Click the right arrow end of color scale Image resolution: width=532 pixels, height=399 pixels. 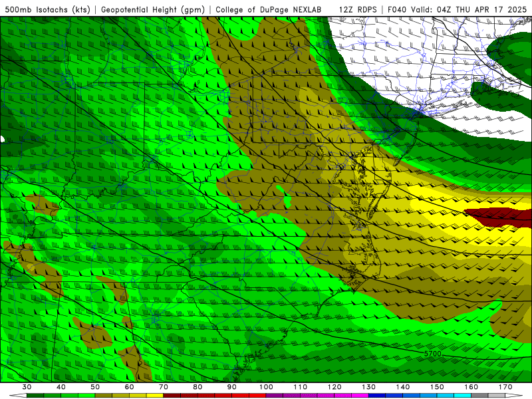point(513,396)
